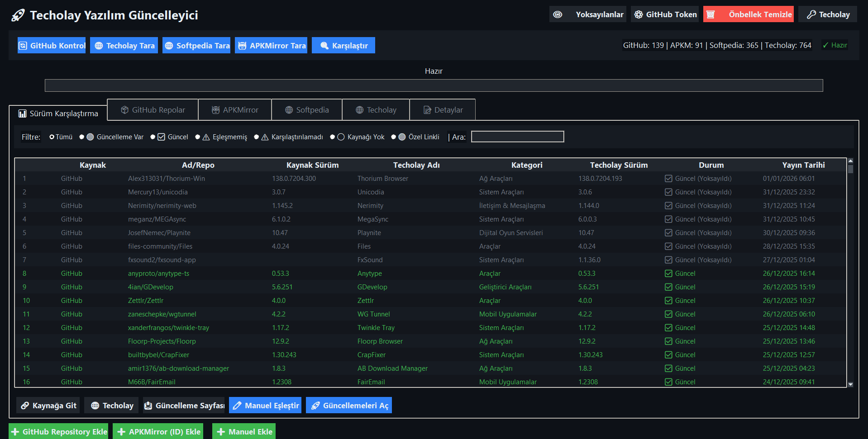The image size is (868, 439).
Task: Click the status check icon in the Unicodia row
Action: 668,192
